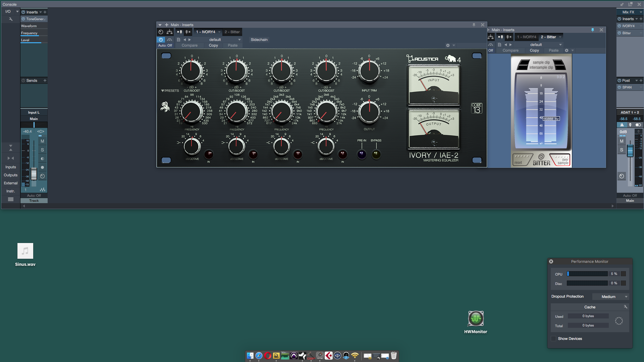The height and width of the screenshot is (362, 644).
Task: Open the preset file icon in IVORY4 window
Action: [x=178, y=40]
